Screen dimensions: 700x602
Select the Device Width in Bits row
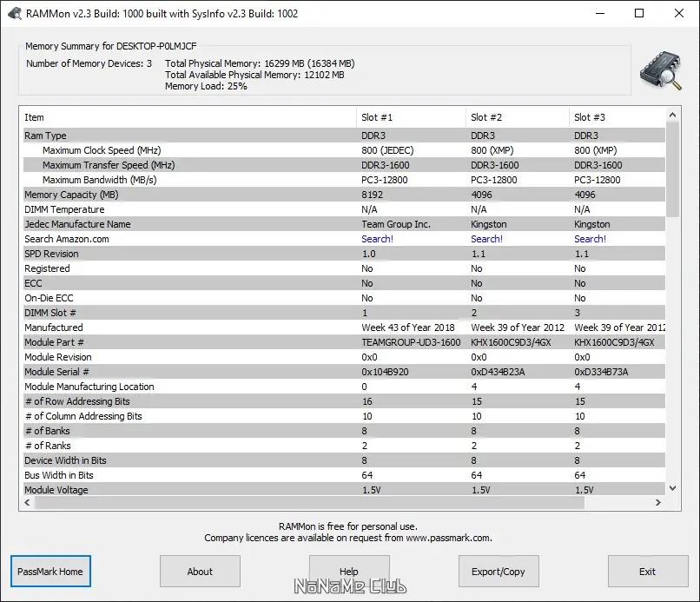pos(344,460)
